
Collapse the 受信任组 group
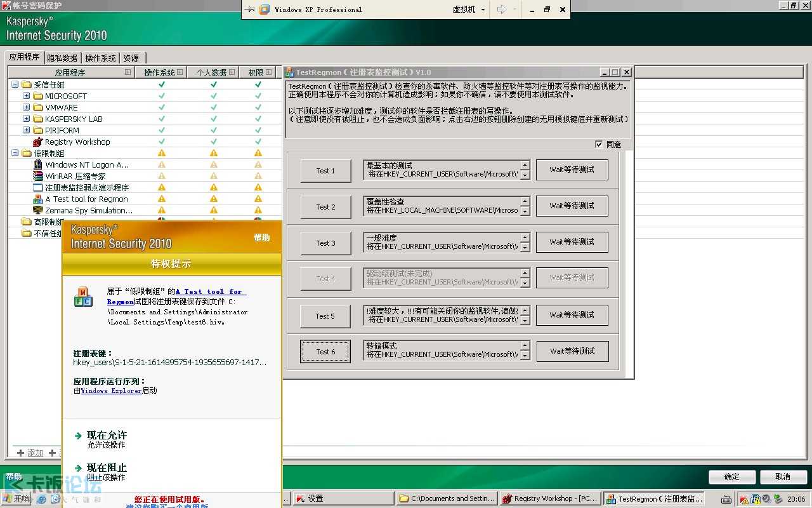point(15,84)
